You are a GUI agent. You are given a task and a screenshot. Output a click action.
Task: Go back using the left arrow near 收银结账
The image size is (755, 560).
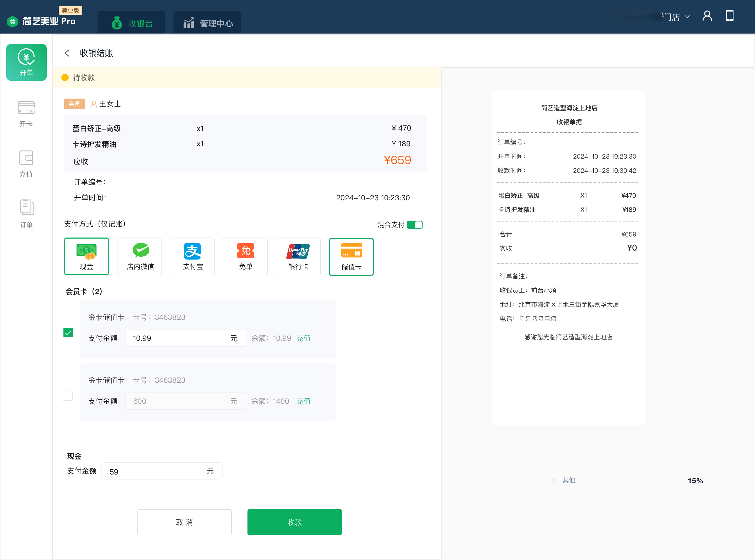tap(67, 53)
